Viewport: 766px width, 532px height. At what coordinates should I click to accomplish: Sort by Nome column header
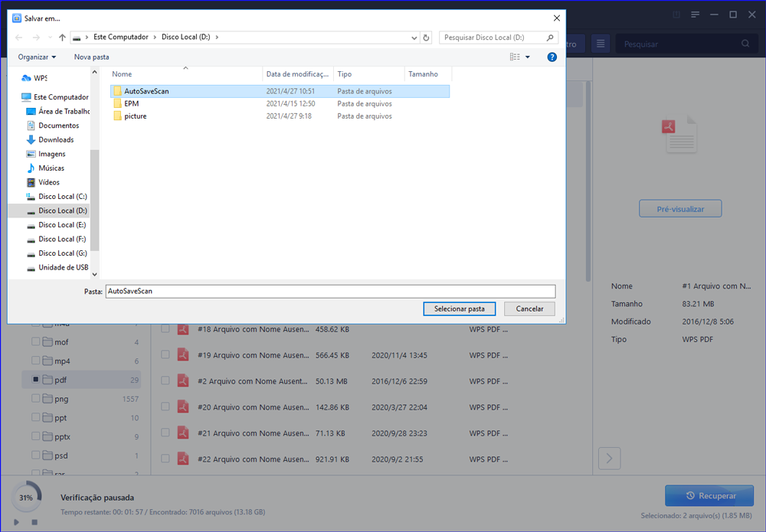point(185,74)
